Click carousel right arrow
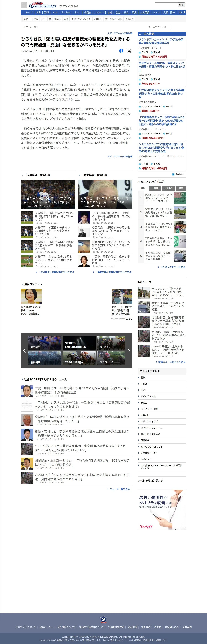 (129, 351)
